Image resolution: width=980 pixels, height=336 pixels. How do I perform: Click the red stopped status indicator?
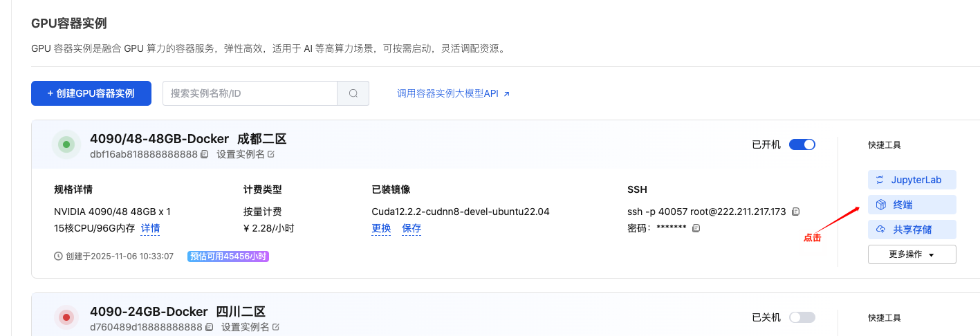tap(66, 317)
